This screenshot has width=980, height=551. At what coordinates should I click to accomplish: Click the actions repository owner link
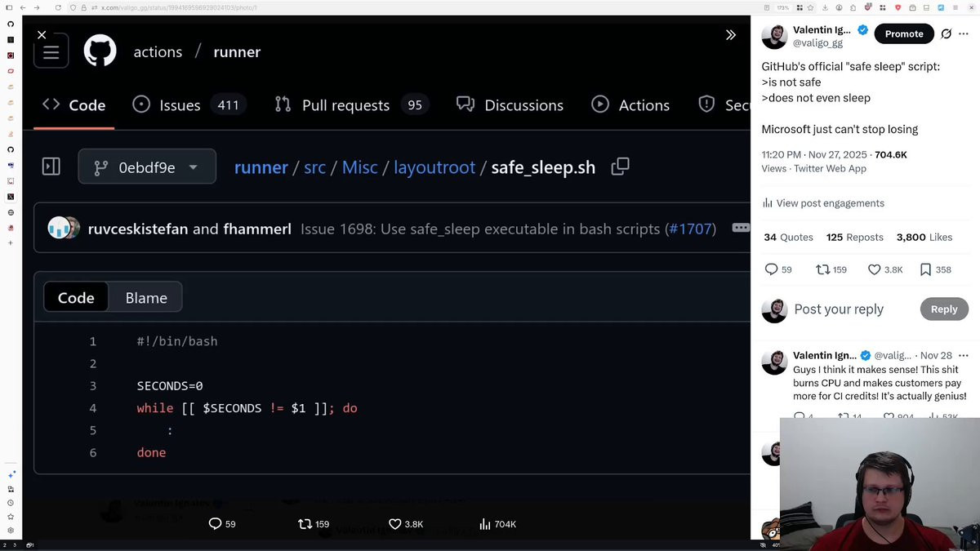click(158, 51)
